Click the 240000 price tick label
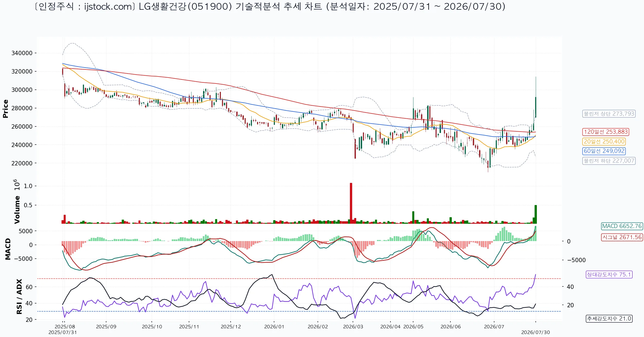 pos(22,145)
